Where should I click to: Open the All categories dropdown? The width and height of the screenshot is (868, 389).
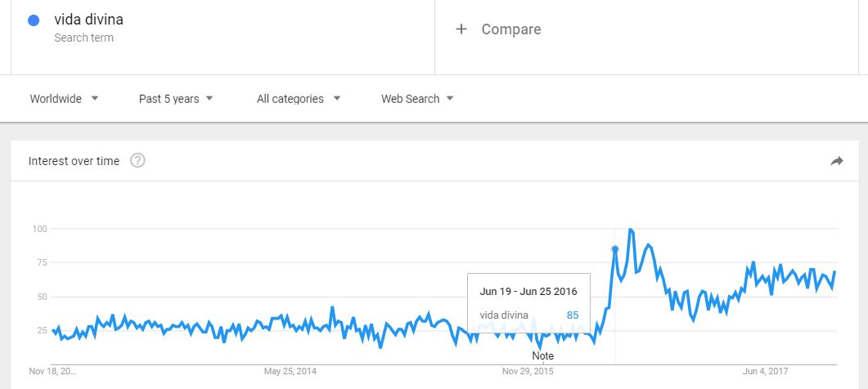click(299, 99)
